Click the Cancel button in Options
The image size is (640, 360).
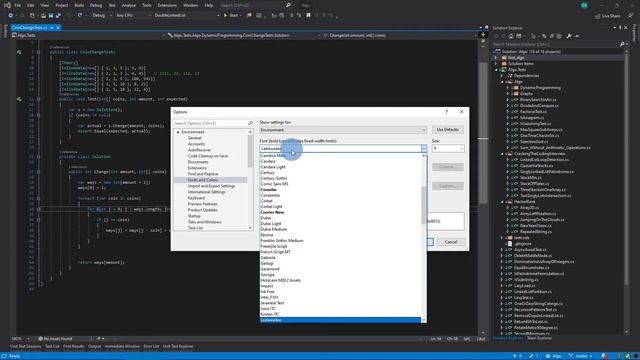[451, 242]
